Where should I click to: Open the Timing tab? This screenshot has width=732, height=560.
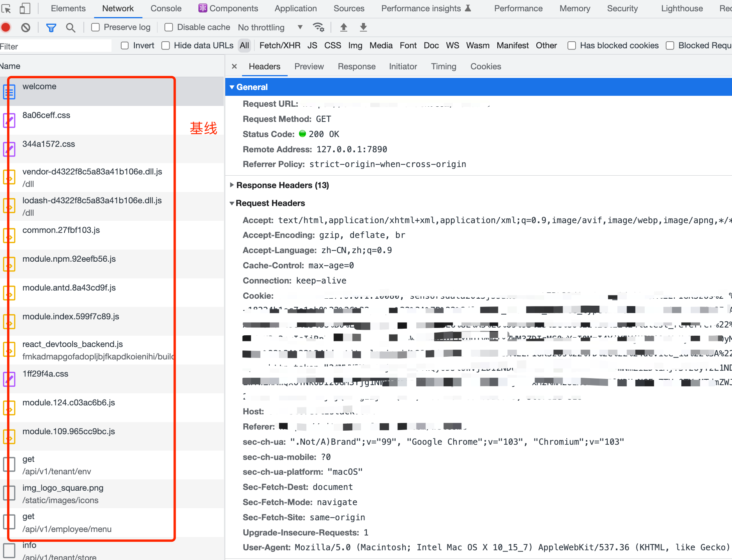[x=444, y=67]
